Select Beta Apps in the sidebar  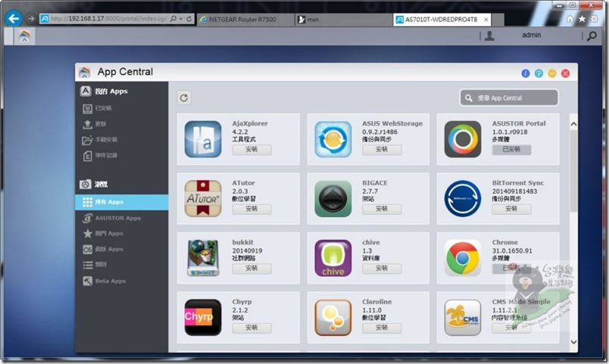[x=122, y=281]
